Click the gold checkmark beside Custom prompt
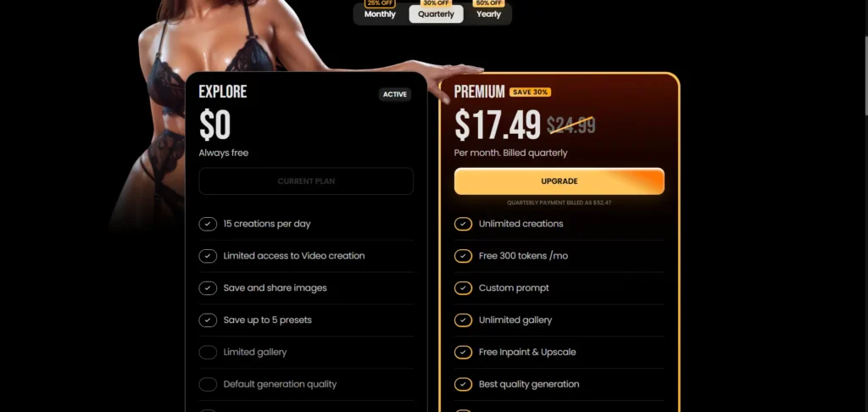This screenshot has width=868, height=412. 464,288
